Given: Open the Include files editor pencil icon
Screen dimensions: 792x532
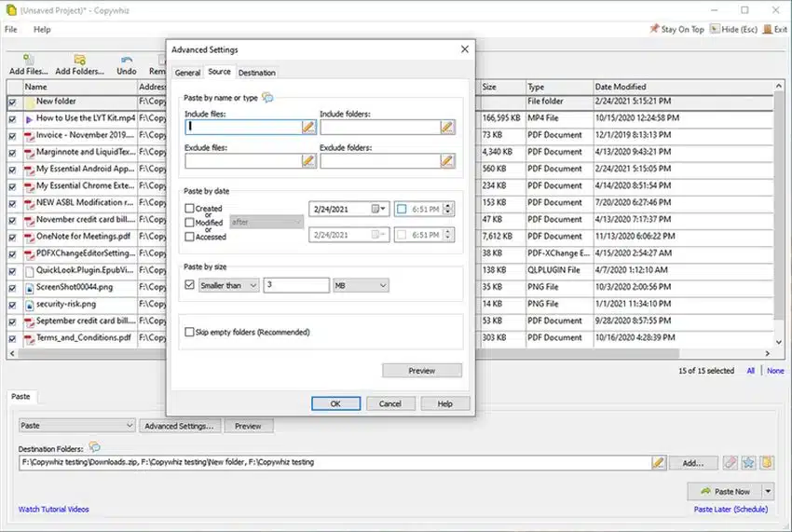Looking at the screenshot, I should 308,127.
